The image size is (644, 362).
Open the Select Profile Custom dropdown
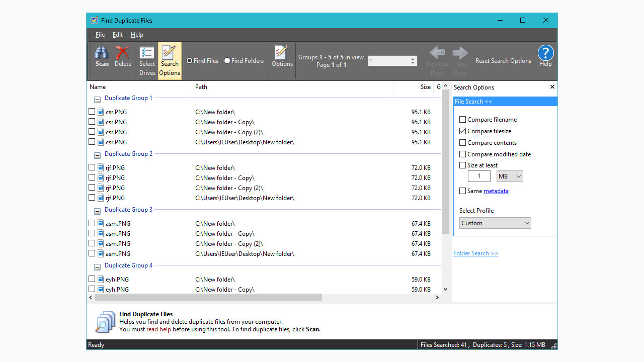(495, 223)
